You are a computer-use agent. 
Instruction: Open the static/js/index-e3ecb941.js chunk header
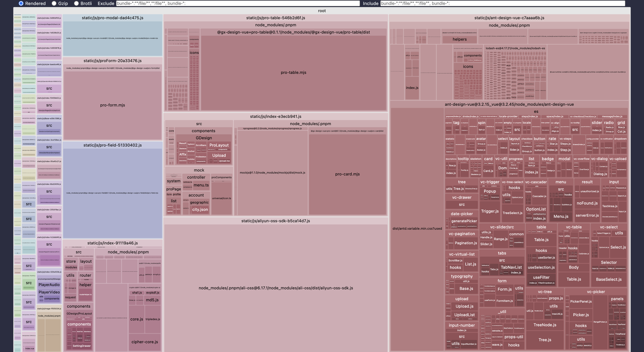[x=275, y=116]
